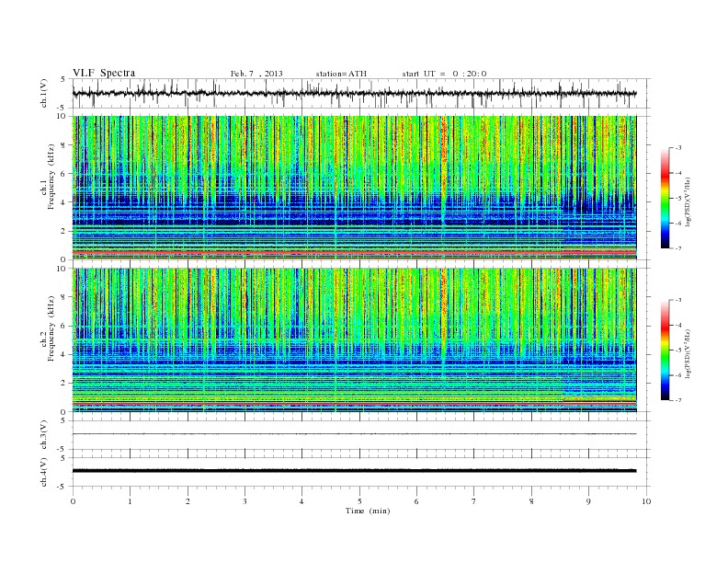
Task: Click the "ch.4(V)" axis label
Action: pyautogui.click(x=44, y=472)
